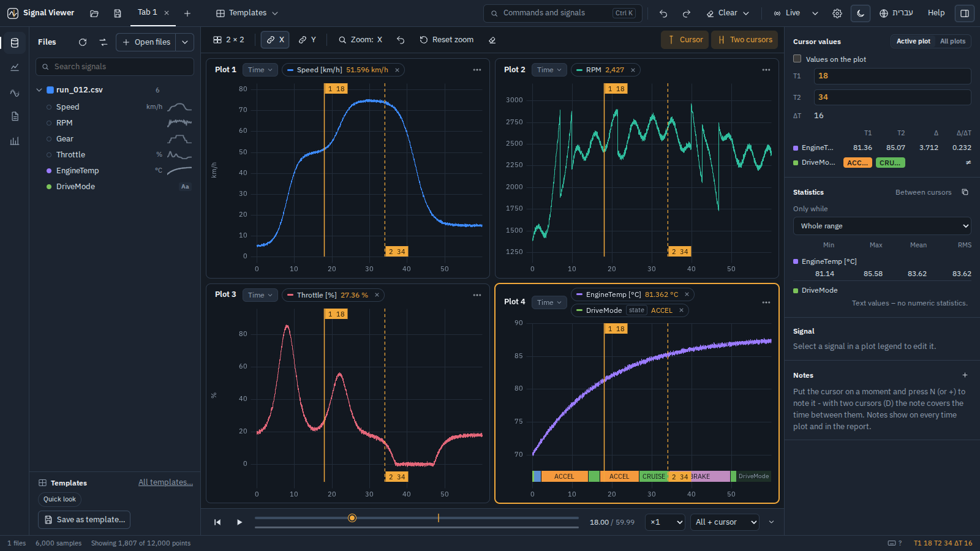Add a note with plus icon
Viewport: 980px width, 551px height.
click(x=965, y=375)
